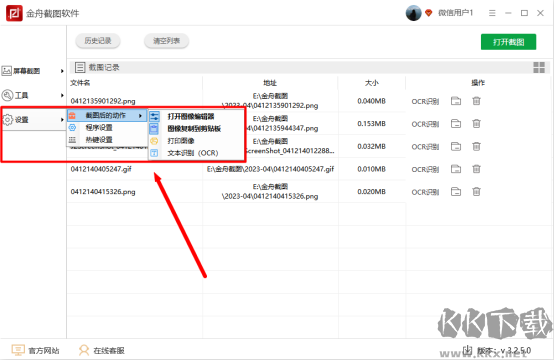Delete the 0412140405247.gif record

pyautogui.click(x=476, y=169)
